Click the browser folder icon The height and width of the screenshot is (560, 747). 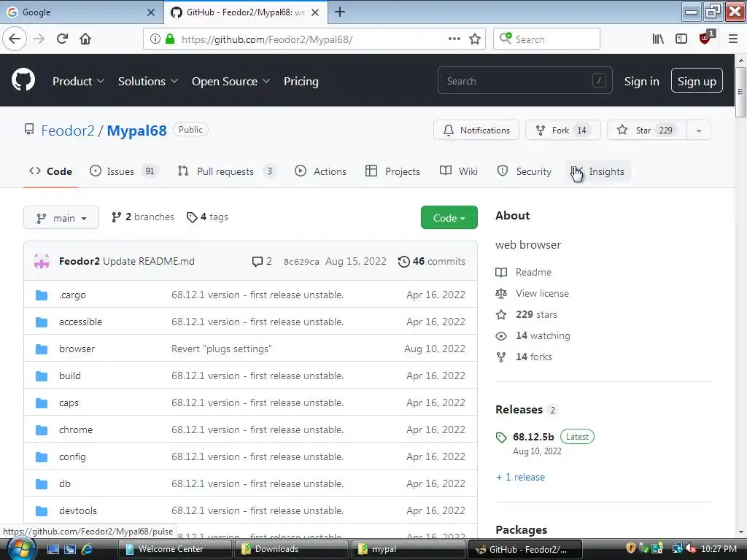[42, 349]
